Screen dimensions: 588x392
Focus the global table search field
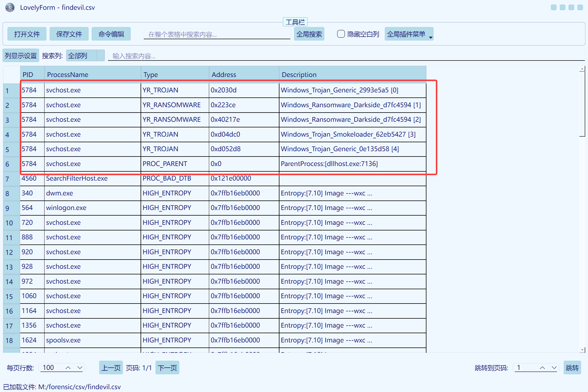(217, 34)
